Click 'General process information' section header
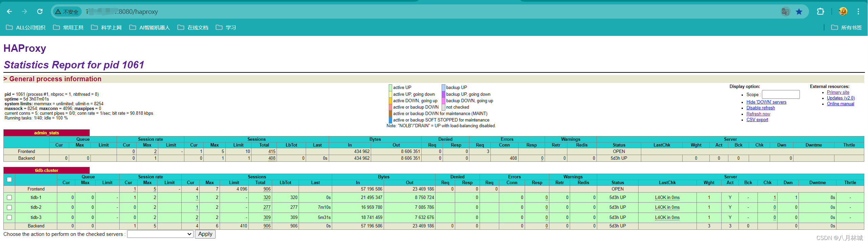This screenshot has width=868, height=244. (x=53, y=79)
